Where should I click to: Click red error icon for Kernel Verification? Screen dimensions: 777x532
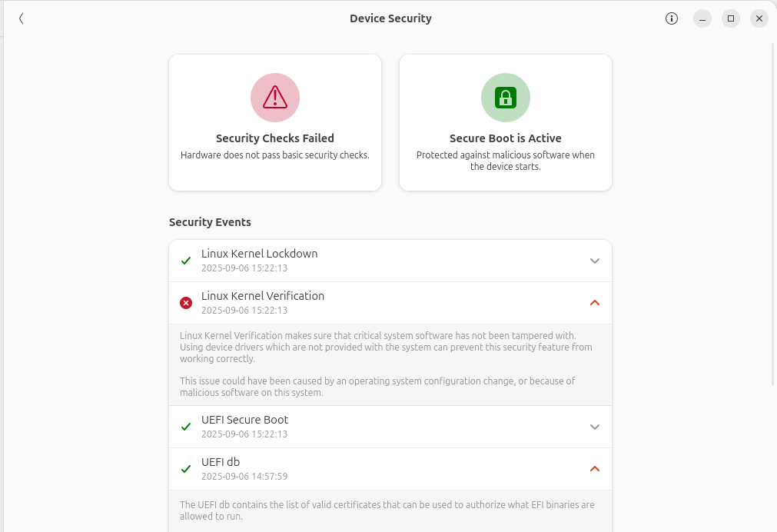186,303
